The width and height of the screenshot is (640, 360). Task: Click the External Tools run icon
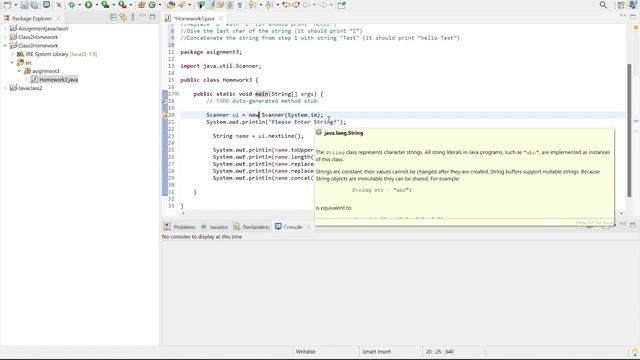click(122, 5)
